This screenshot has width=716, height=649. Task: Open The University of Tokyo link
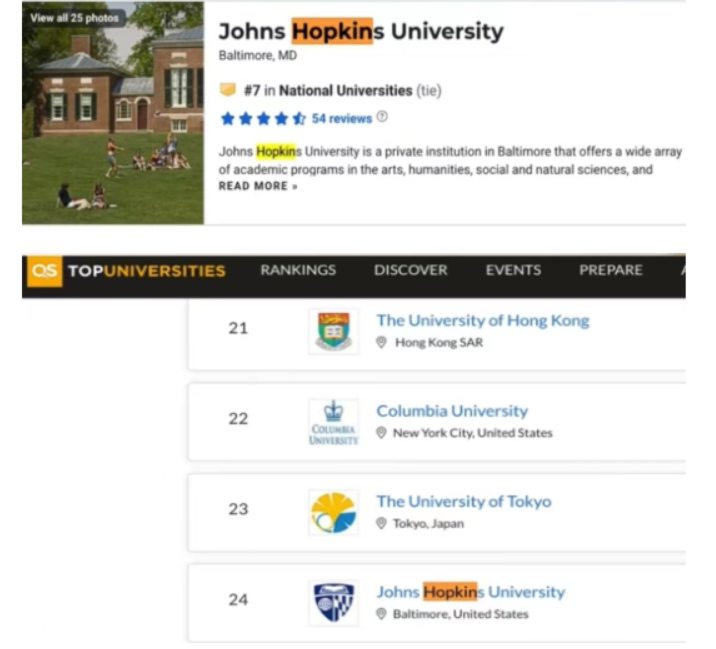pyautogui.click(x=464, y=501)
